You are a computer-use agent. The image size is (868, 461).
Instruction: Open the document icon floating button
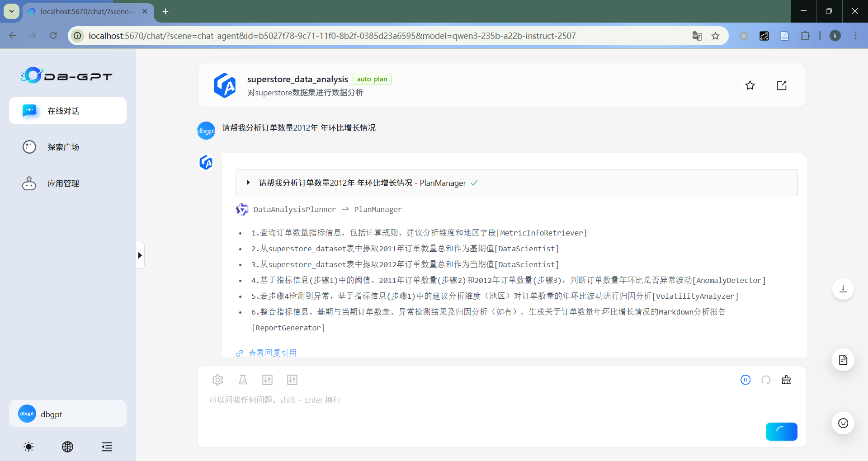tap(843, 360)
